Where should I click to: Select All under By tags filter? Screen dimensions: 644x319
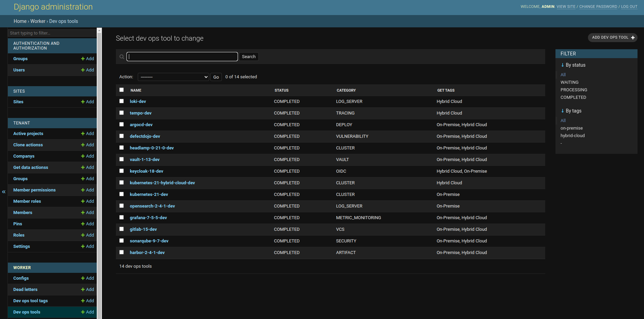[x=563, y=121]
